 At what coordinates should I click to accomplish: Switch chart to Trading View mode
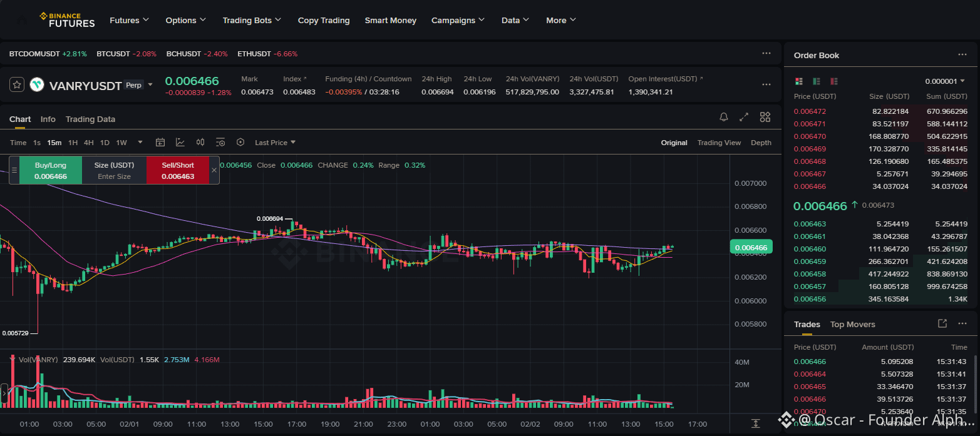click(719, 143)
